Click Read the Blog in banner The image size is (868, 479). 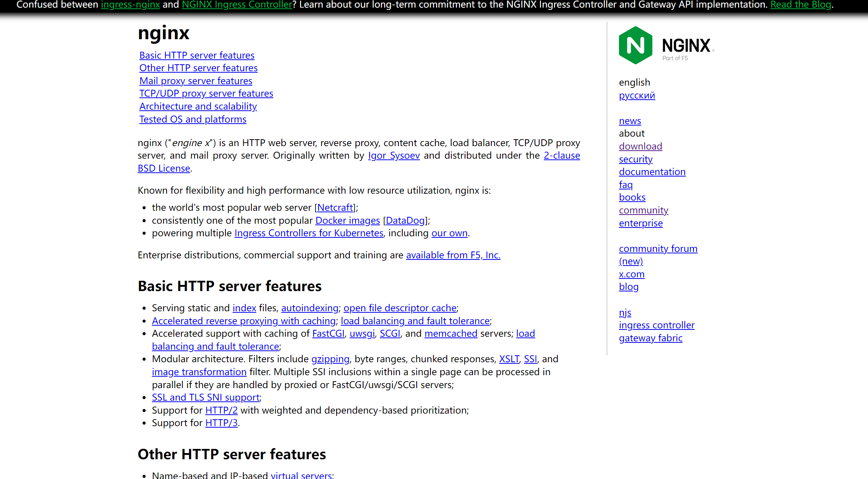(x=800, y=5)
